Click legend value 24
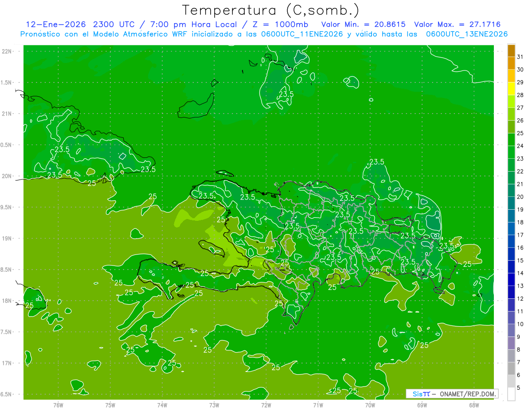 point(520,146)
